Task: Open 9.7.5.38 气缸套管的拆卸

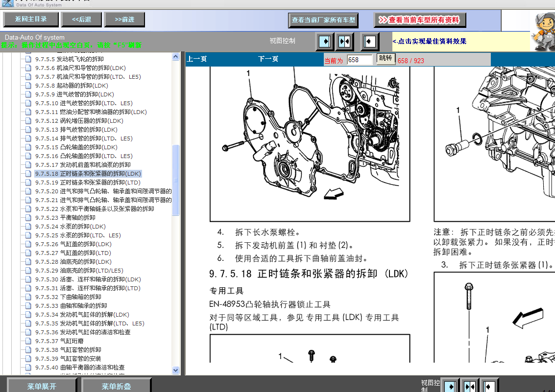Action: click(x=68, y=350)
